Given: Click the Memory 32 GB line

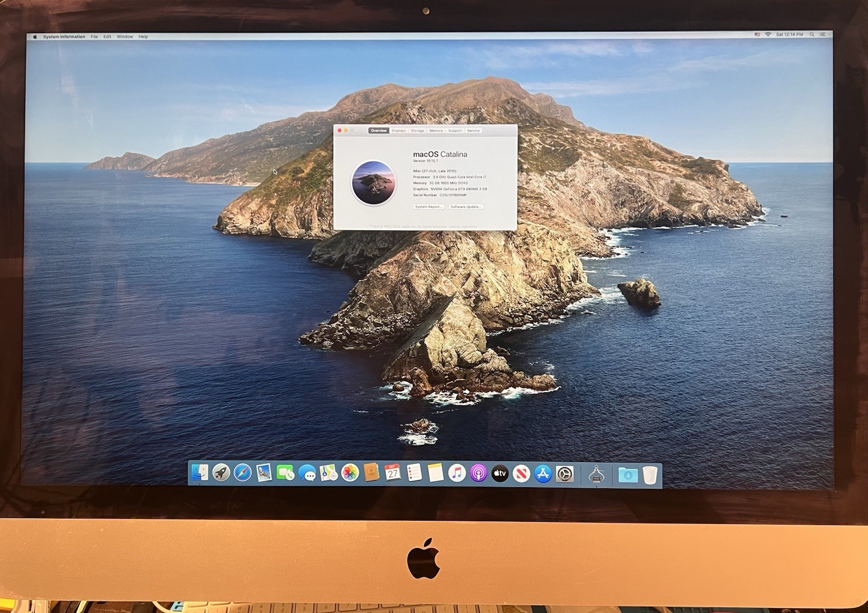Looking at the screenshot, I should tap(441, 183).
